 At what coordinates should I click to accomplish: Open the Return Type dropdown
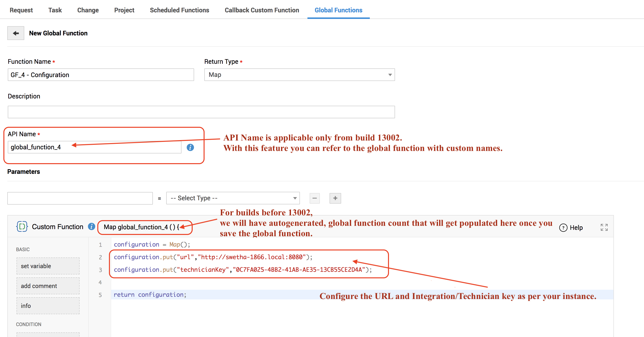(x=299, y=75)
